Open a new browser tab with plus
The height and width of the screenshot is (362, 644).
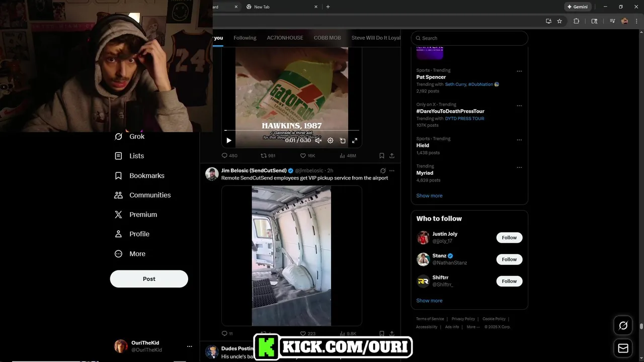[x=328, y=7]
